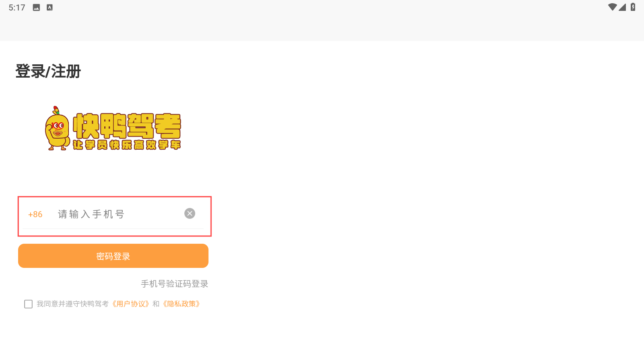Tap the 5:17 clock in status bar

[x=17, y=8]
